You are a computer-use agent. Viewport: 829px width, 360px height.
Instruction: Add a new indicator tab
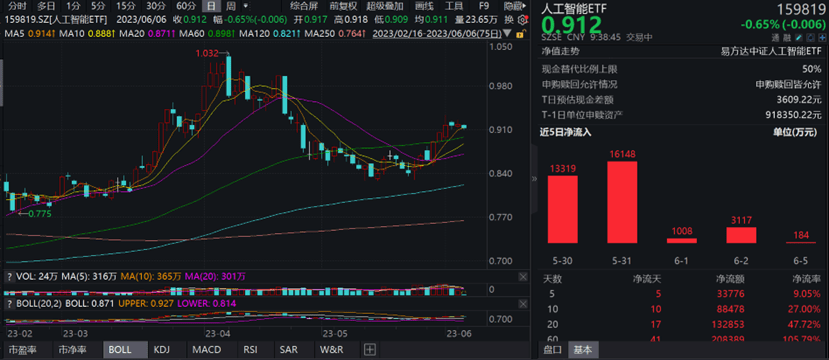click(369, 349)
